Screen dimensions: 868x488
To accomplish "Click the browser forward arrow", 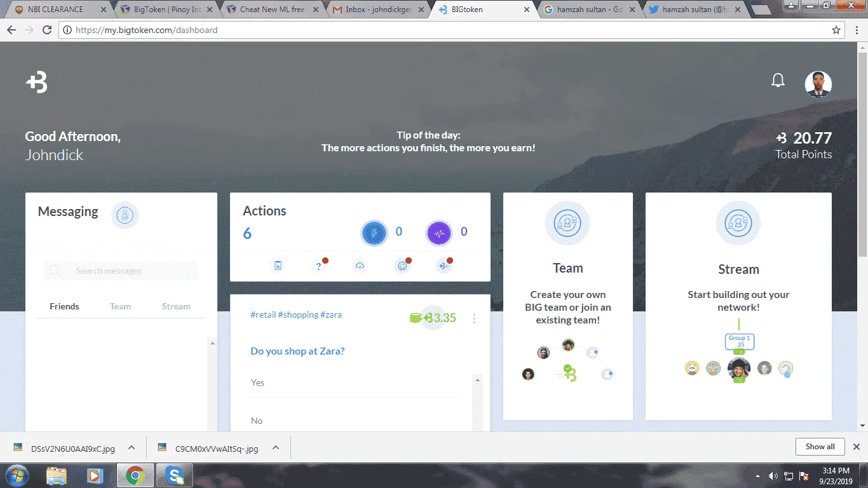I will pyautogui.click(x=29, y=30).
